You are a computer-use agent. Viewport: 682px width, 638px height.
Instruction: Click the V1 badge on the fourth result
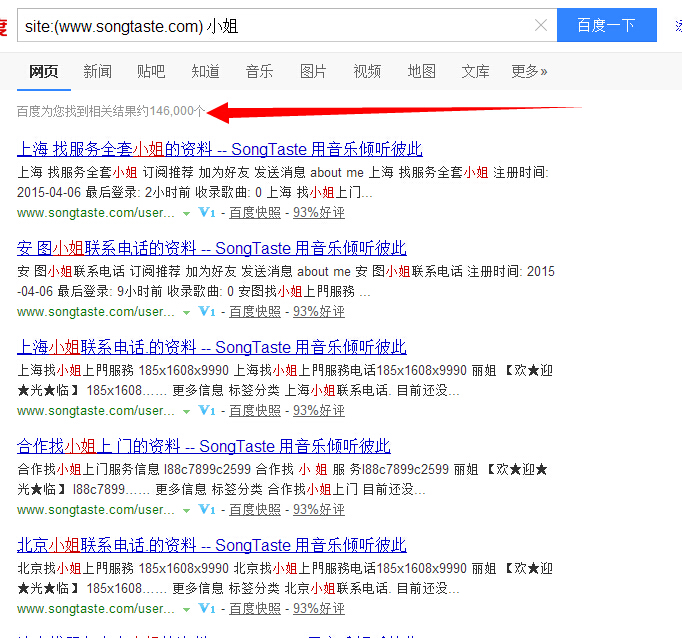tap(207, 510)
